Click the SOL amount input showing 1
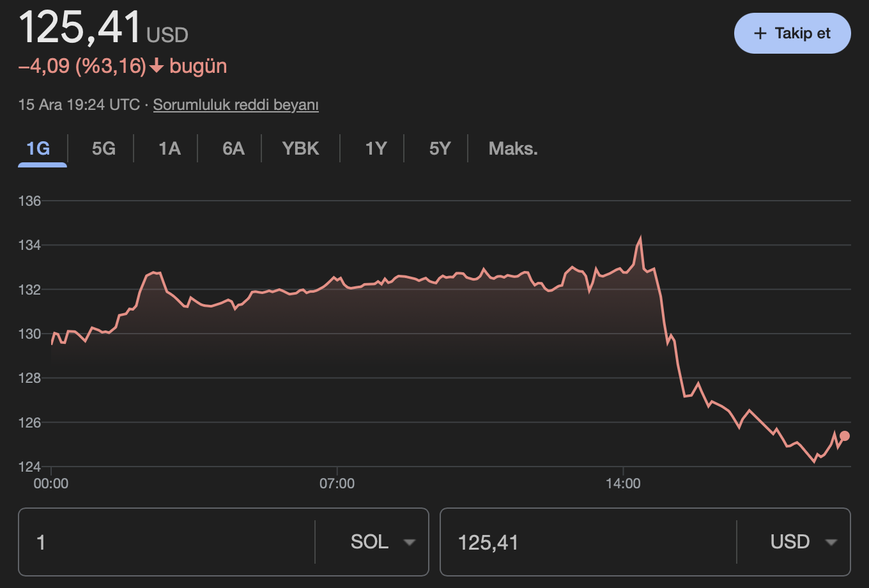This screenshot has height=588, width=869. tap(166, 543)
